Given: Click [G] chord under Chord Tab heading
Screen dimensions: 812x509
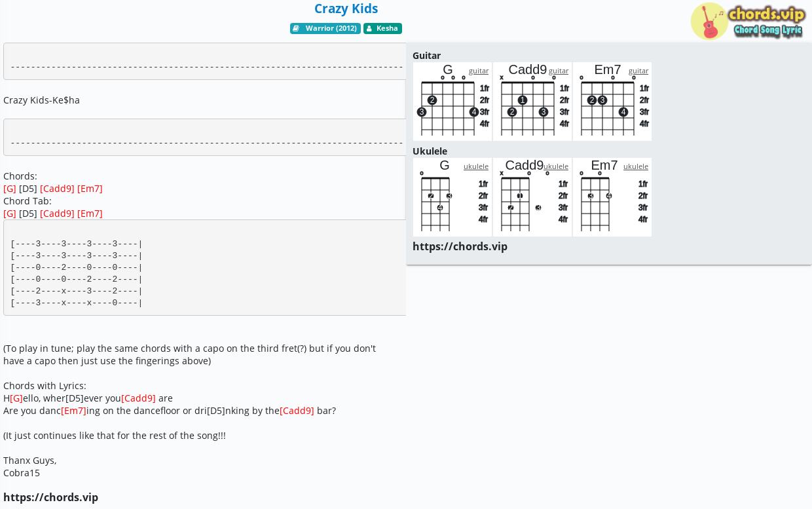Looking at the screenshot, I should (x=10, y=214).
